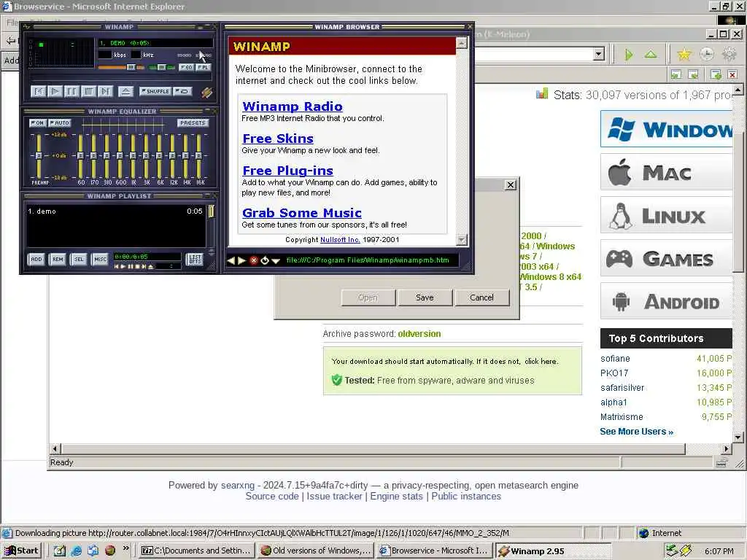
Task: Open the Winamp Radio link
Action: click(x=292, y=106)
